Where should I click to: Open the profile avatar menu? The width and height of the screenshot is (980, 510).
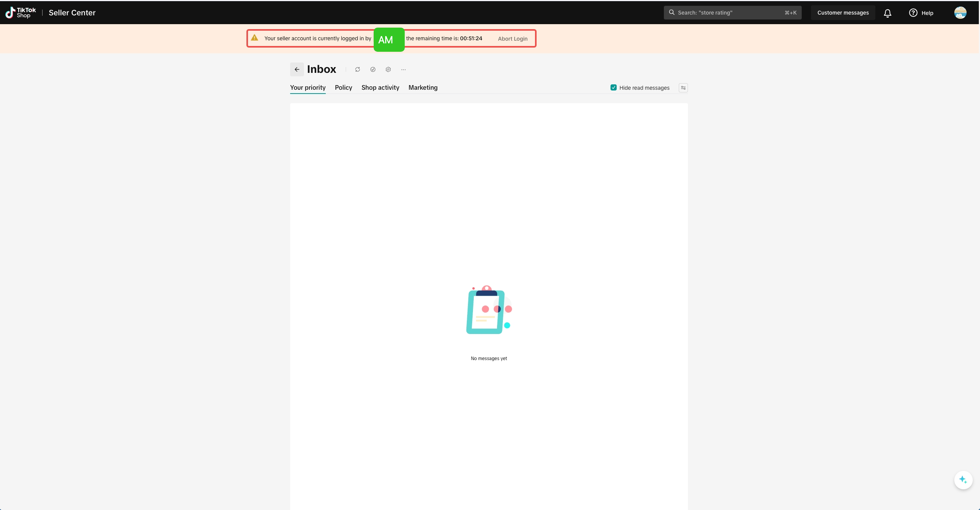(960, 13)
